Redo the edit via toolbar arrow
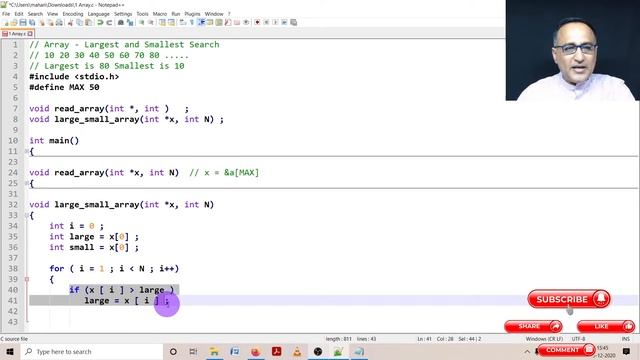This screenshot has width=640, height=360. (109, 22)
